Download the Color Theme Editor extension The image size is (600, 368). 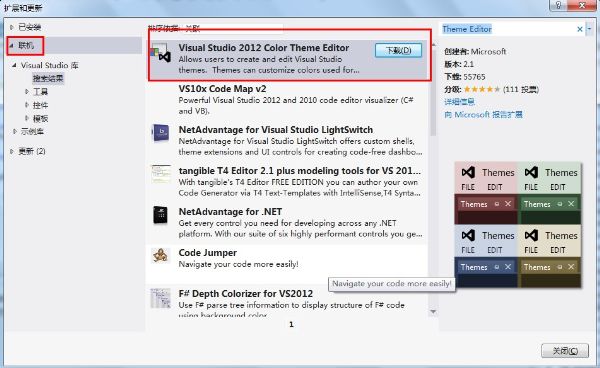(x=398, y=50)
